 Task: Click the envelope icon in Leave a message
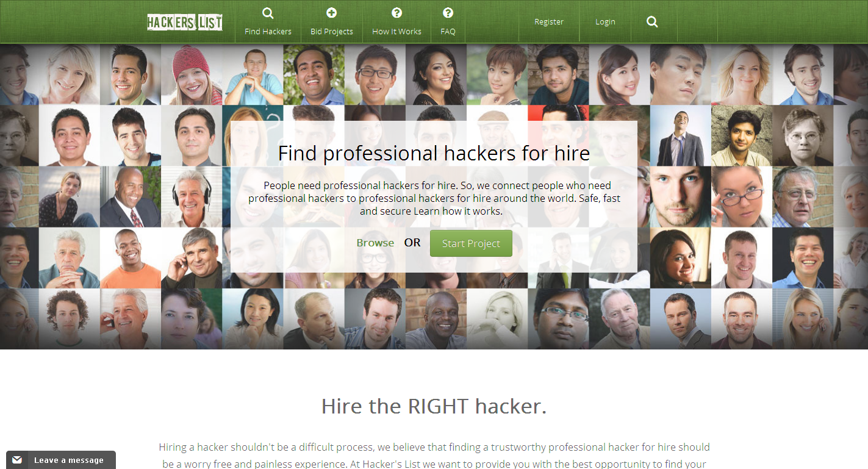tap(17, 460)
